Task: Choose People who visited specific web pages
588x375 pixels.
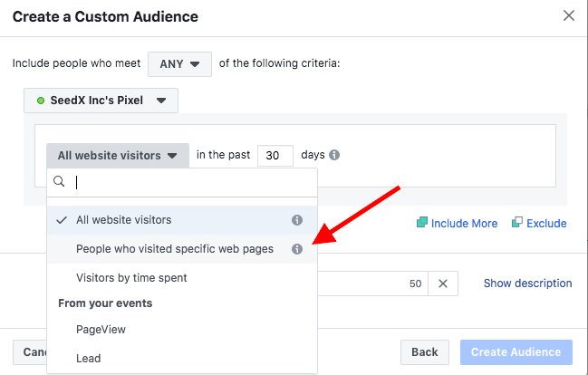Action: click(x=174, y=249)
